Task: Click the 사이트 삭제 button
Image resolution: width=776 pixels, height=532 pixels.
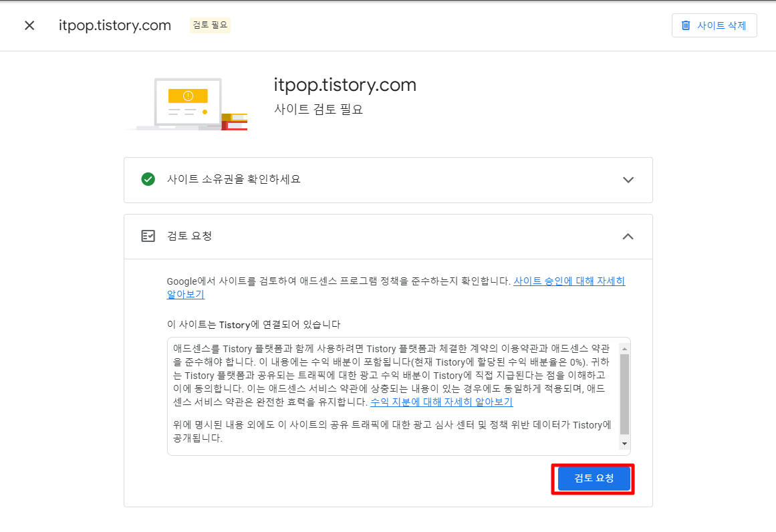Action: (714, 25)
